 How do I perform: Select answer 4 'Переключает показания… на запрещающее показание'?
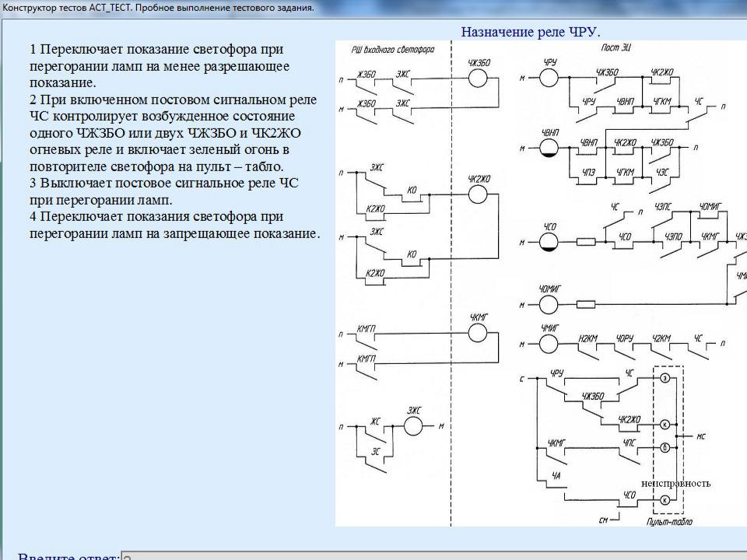[x=175, y=225]
